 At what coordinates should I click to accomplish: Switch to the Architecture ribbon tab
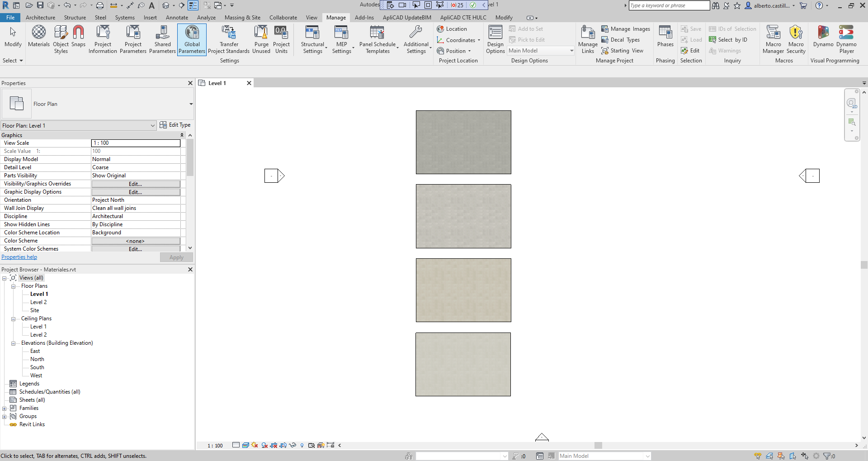40,18
